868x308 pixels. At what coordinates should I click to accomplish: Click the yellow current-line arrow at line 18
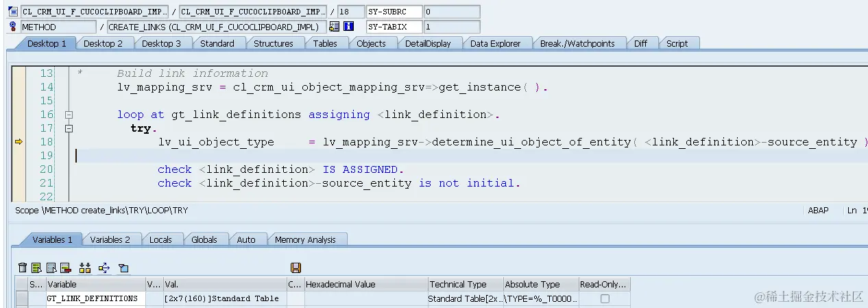pyautogui.click(x=19, y=142)
